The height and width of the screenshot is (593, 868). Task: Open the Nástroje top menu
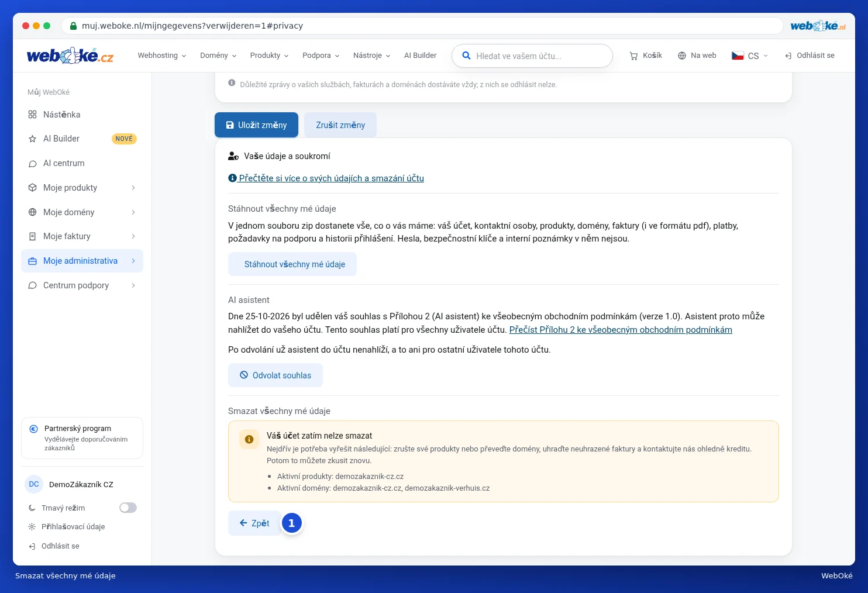pyautogui.click(x=371, y=56)
